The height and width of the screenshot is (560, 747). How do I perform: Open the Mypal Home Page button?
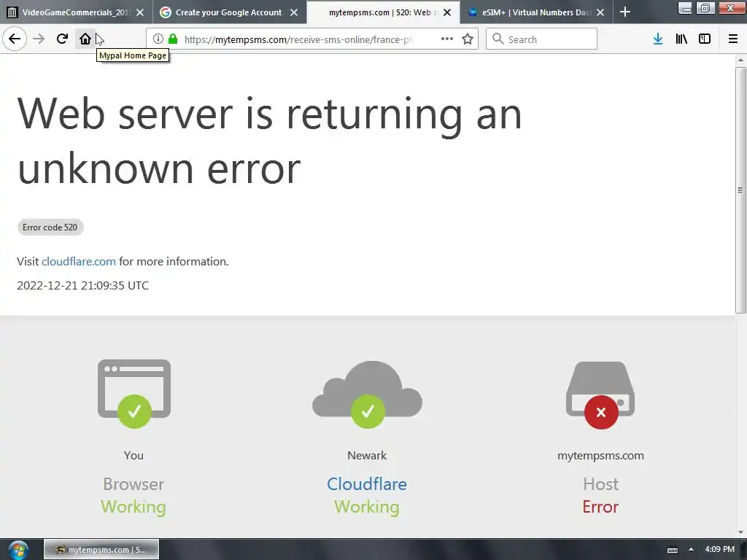pos(85,39)
